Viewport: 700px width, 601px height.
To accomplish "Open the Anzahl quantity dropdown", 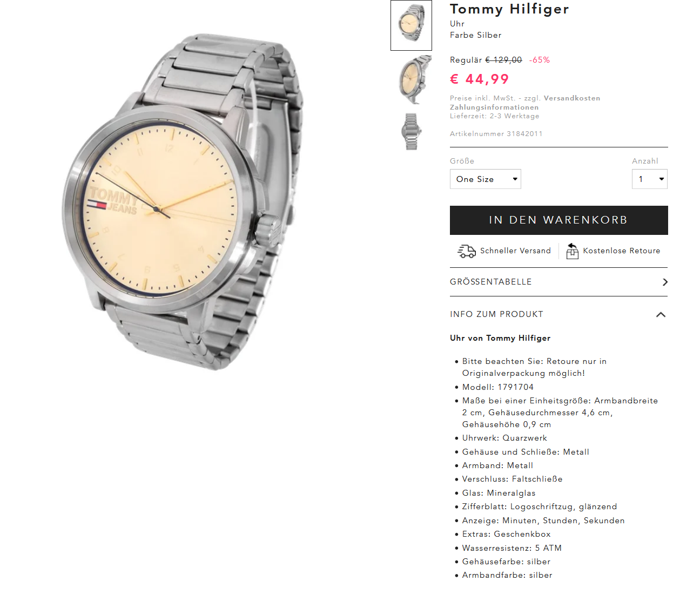I will [650, 179].
